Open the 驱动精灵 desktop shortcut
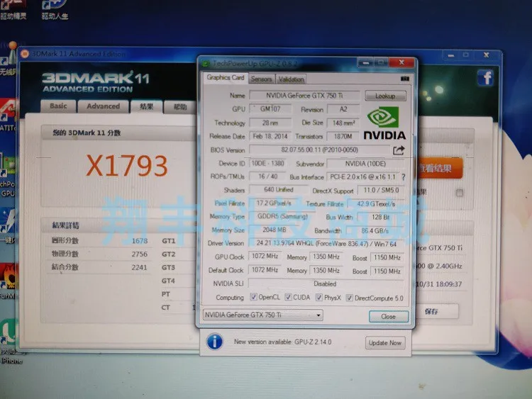This screenshot has height=399, width=532. pos(13,9)
